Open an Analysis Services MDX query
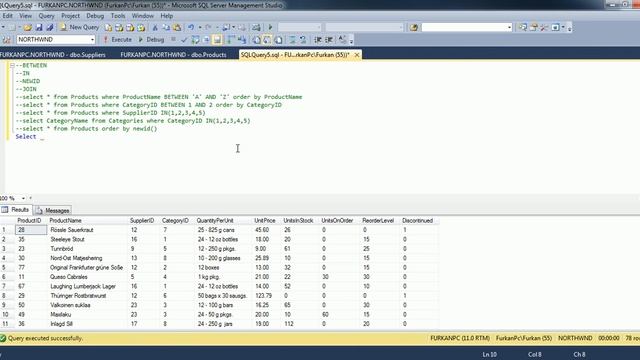 click(119, 27)
